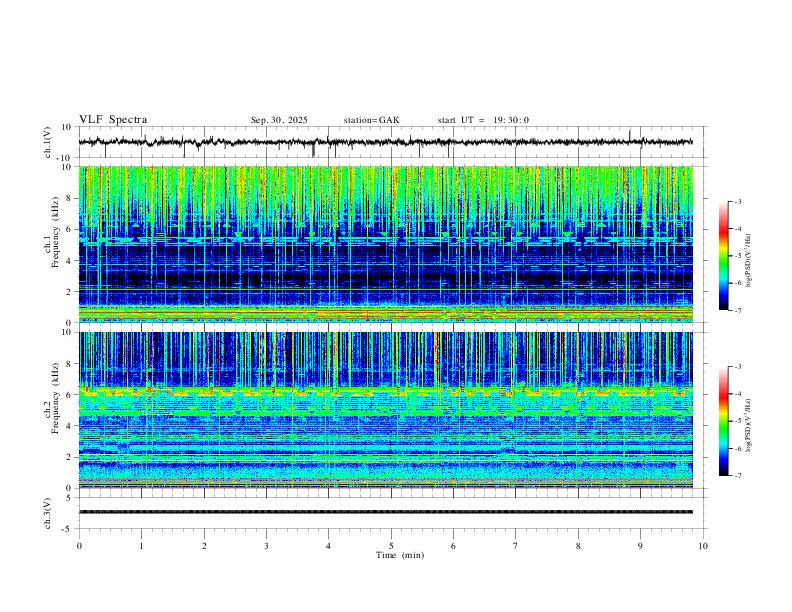Click the 8 minute time axis tick
This screenshot has width=792, height=612.
click(x=578, y=546)
